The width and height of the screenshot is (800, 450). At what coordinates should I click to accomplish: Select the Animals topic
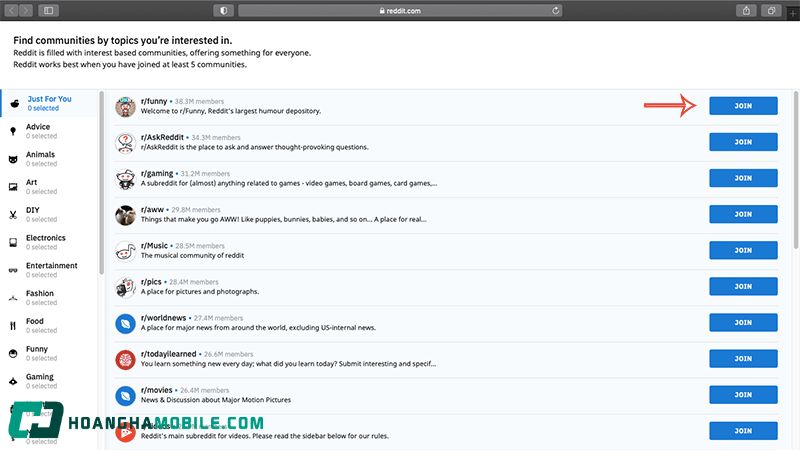49,159
